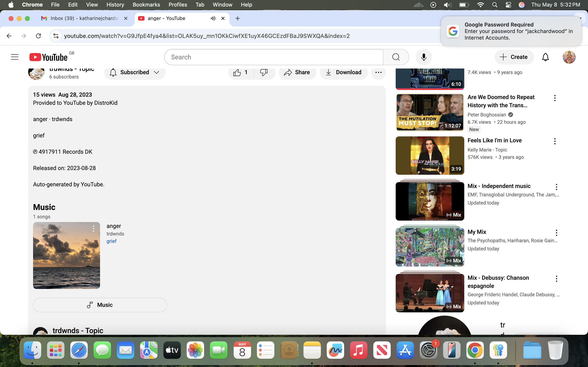This screenshot has height=367, width=588.
Task: Focus the YouTube Search field
Action: [274, 57]
